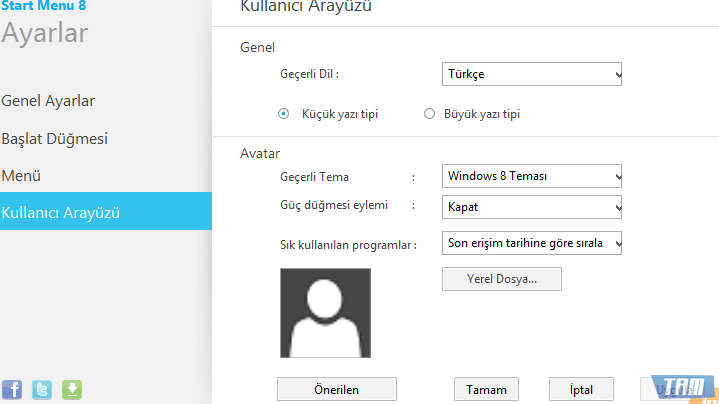The width and height of the screenshot is (719, 404).
Task: Select the Küçük yazı tipi radio button
Action: click(x=284, y=114)
